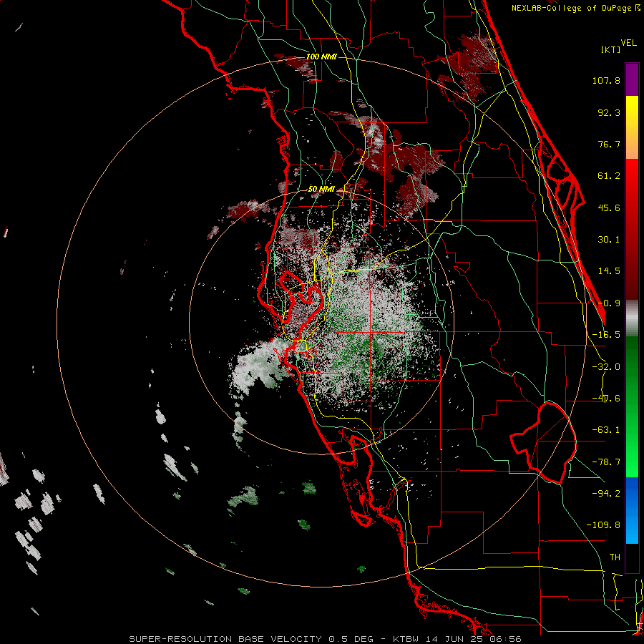The width and height of the screenshot is (644, 644).
Task: Select the 61.2 scale value
Action: pyautogui.click(x=609, y=176)
